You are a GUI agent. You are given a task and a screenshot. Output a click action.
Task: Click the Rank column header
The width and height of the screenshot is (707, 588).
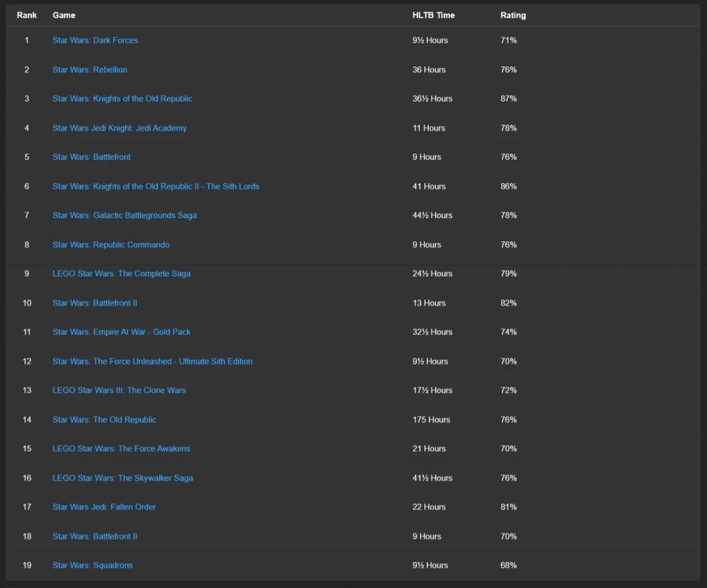[x=27, y=15]
